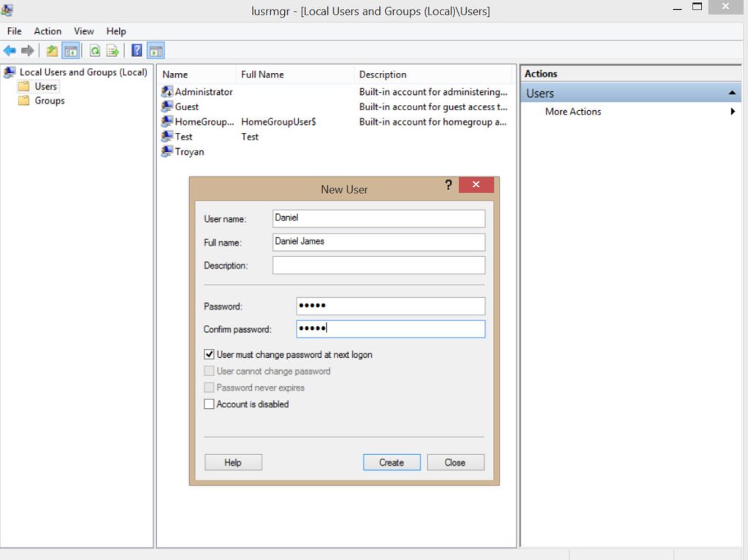
Task: Click inside the Description input field
Action: [x=378, y=265]
